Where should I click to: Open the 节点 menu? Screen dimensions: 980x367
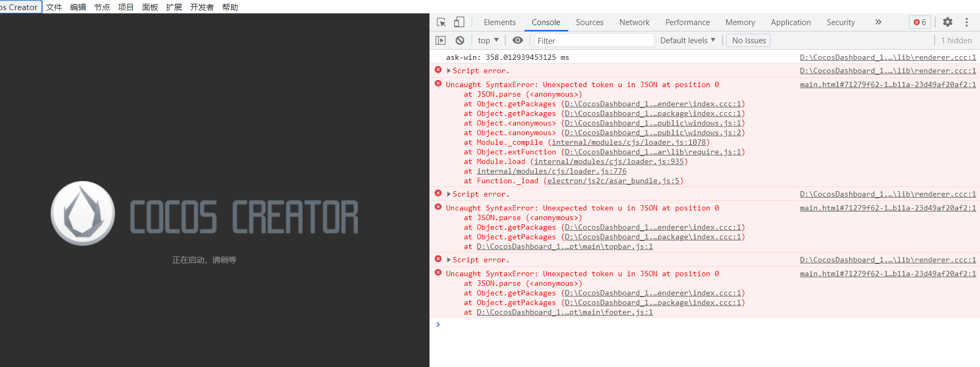coord(102,7)
